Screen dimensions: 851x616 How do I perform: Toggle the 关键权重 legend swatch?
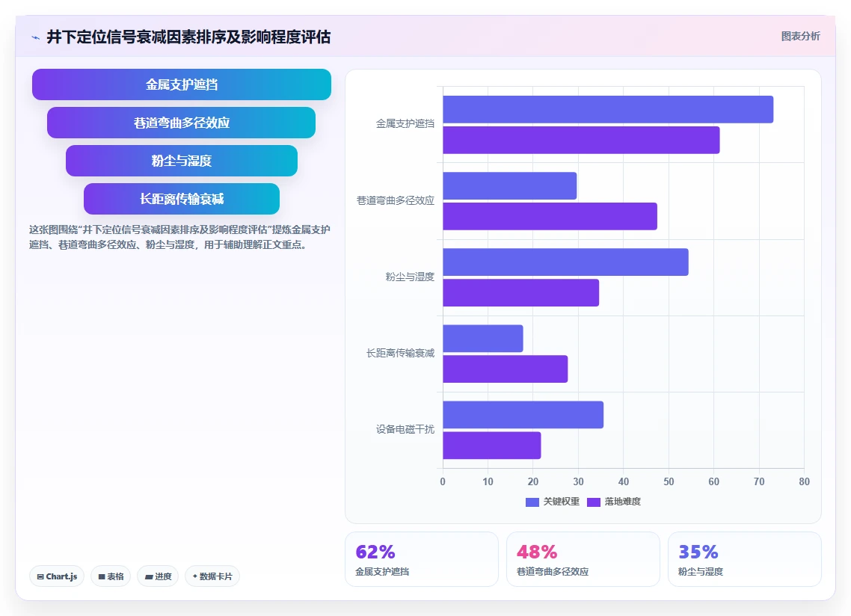532,502
